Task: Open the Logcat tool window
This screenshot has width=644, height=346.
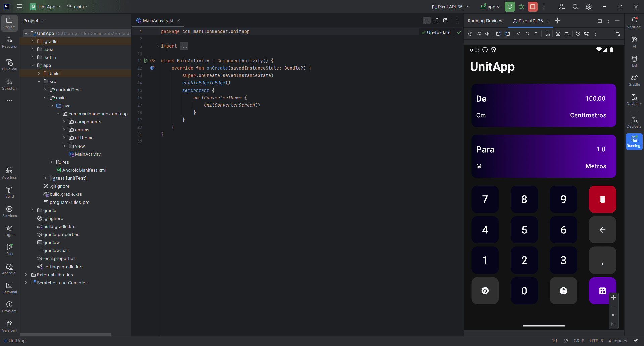Action: tap(9, 231)
